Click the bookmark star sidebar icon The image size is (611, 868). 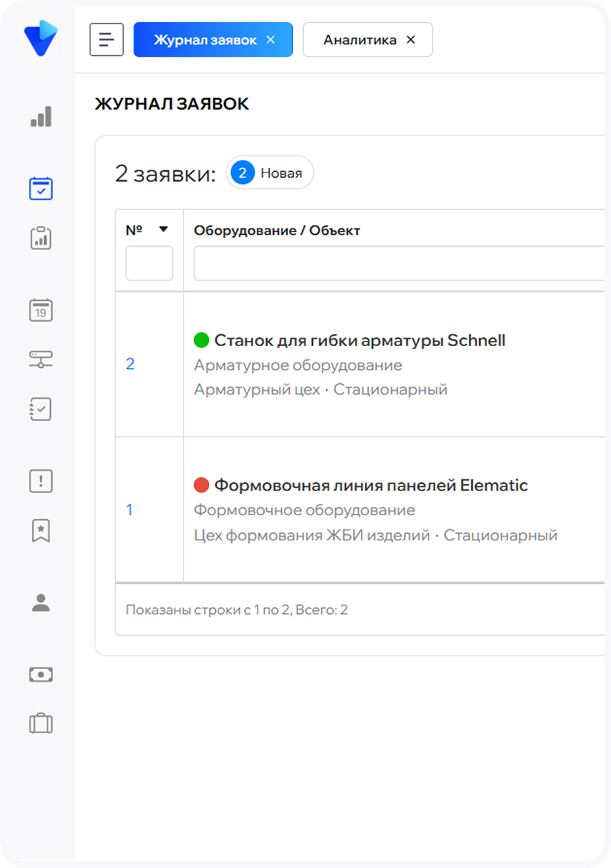[41, 530]
